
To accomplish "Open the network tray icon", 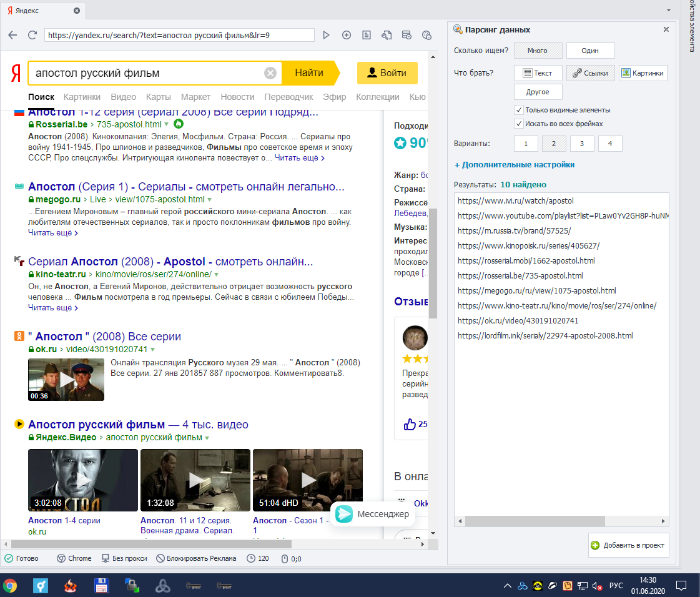I will (x=582, y=586).
